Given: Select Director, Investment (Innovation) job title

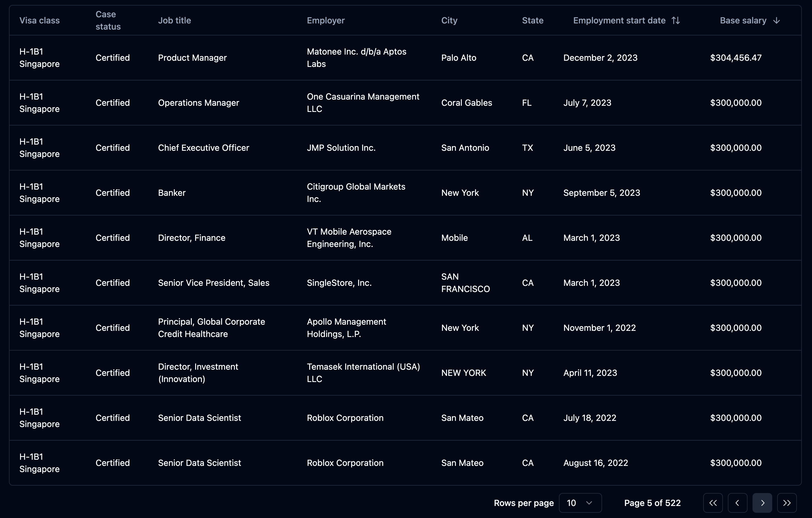Looking at the screenshot, I should 198,373.
